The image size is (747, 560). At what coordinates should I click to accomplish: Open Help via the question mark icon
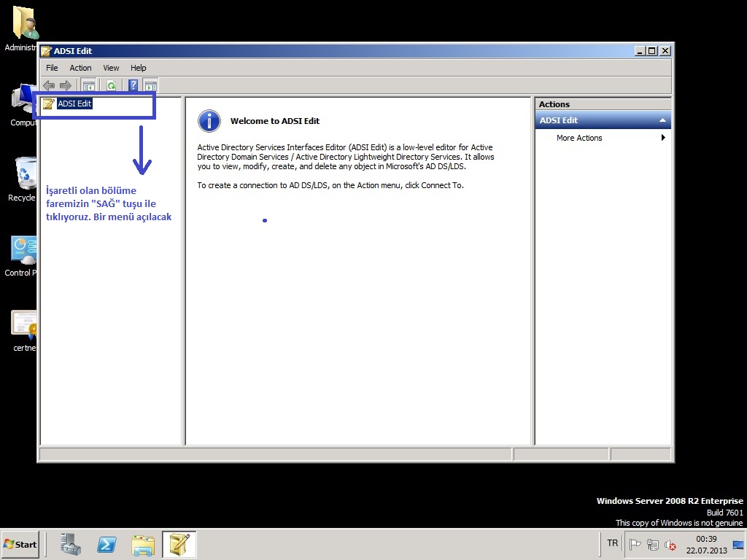133,86
